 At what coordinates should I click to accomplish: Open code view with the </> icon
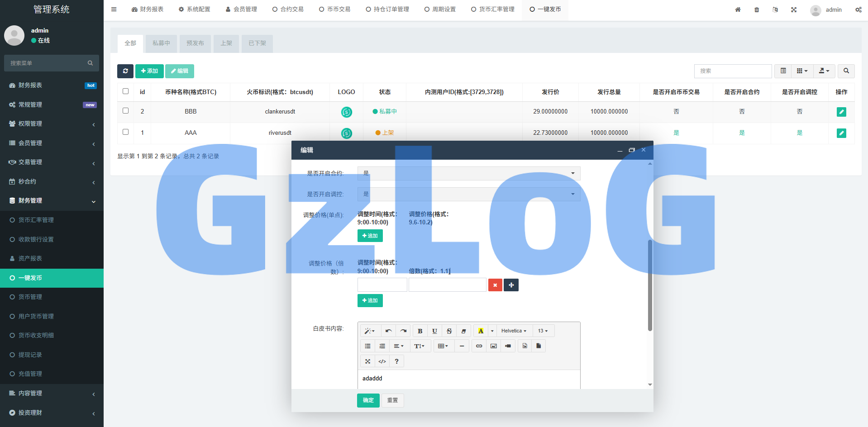tap(382, 361)
